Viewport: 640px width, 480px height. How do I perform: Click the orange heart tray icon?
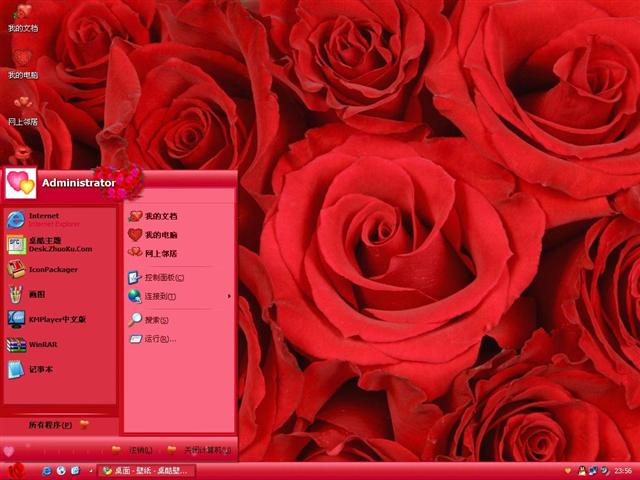[568, 471]
